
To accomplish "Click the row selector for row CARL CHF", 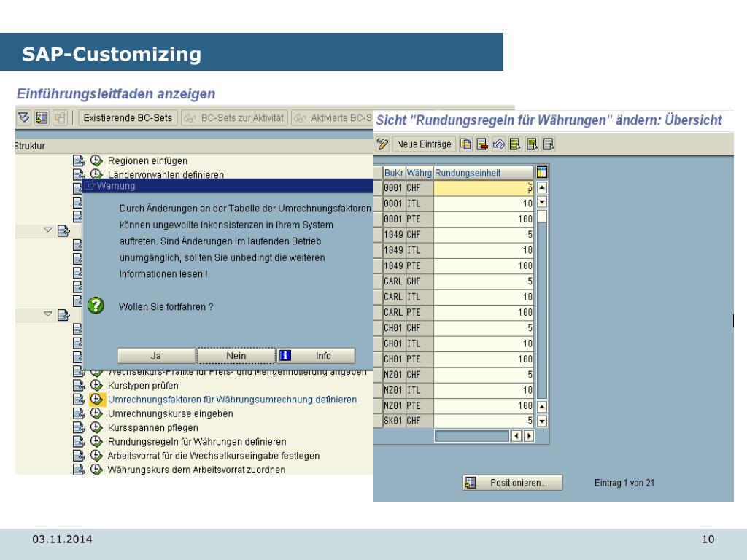I will [x=379, y=281].
